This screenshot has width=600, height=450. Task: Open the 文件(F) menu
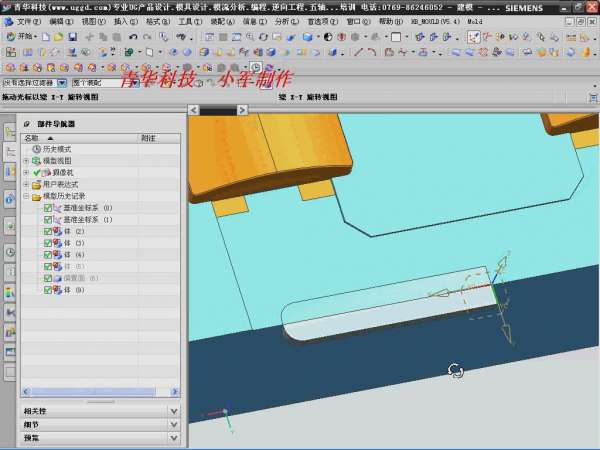tap(27, 20)
